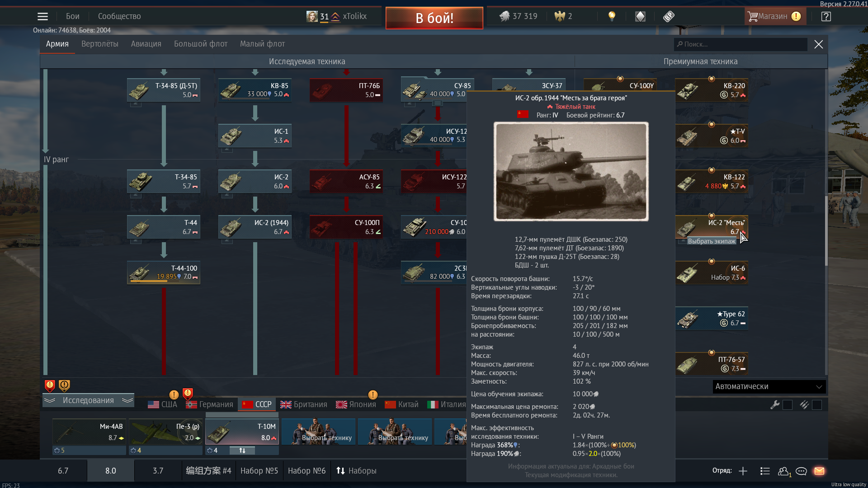Image resolution: width=868 pixels, height=488 pixels.
Task: Click the auto-refill ammunition icon
Action: (804, 405)
